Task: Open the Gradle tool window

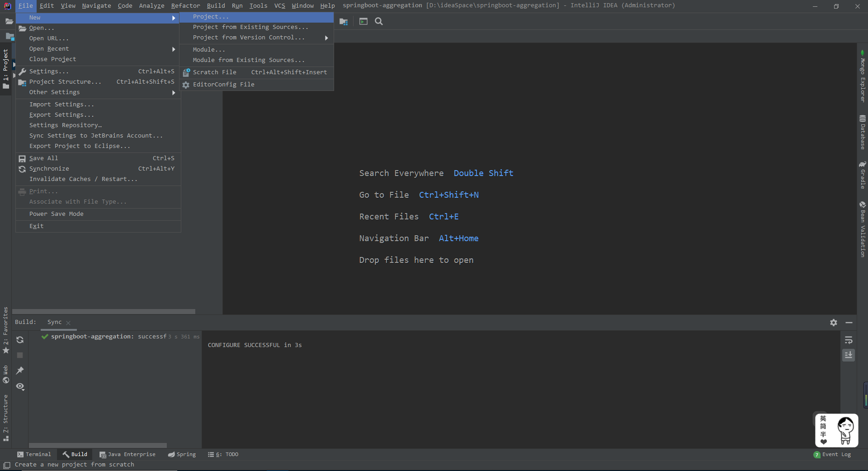Action: (863, 175)
